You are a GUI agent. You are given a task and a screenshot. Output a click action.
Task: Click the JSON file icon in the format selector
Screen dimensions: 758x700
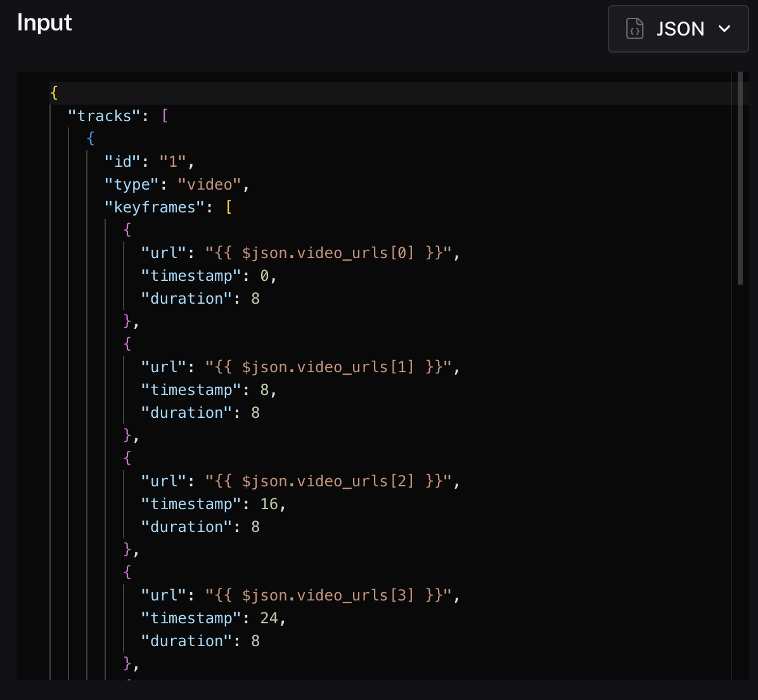pos(635,29)
